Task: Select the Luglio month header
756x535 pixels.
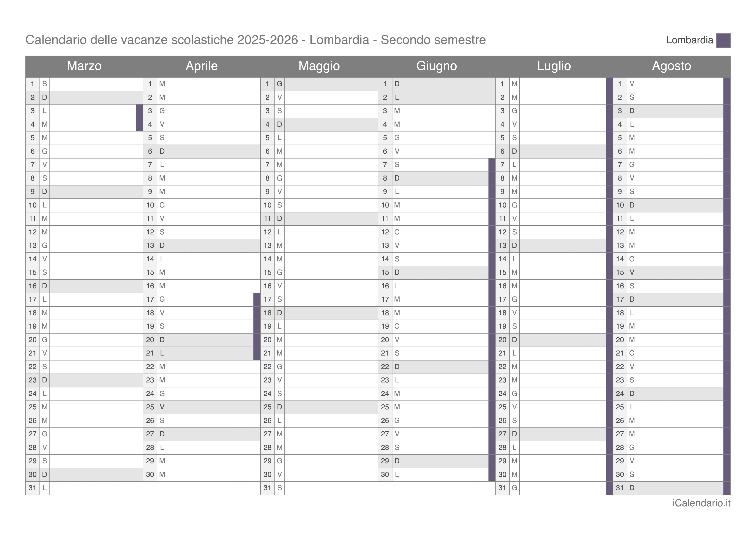Action: tap(554, 66)
